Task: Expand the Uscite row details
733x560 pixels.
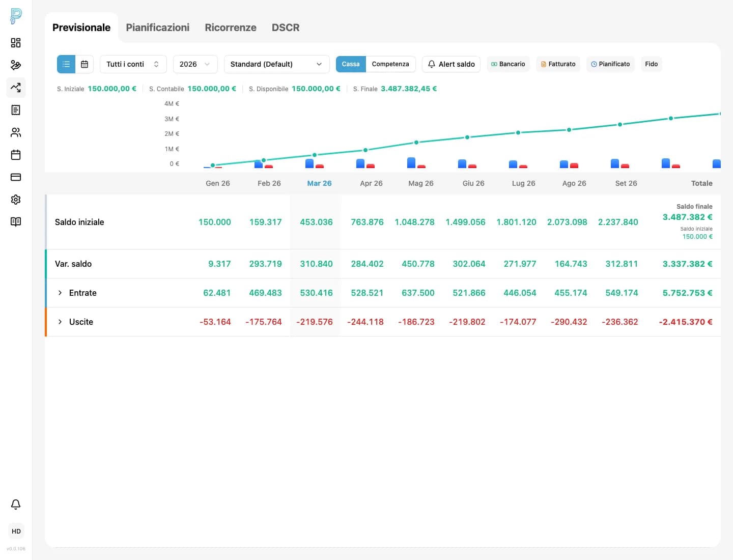Action: [60, 322]
